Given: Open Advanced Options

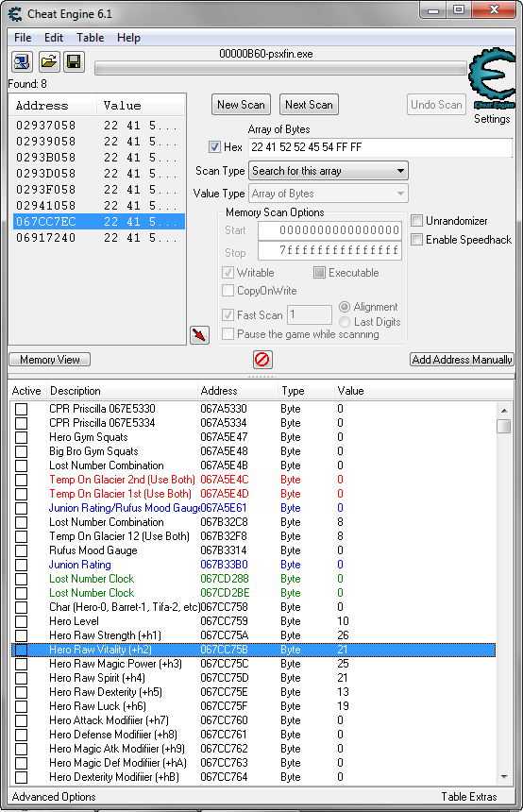Looking at the screenshot, I should pos(54,797).
